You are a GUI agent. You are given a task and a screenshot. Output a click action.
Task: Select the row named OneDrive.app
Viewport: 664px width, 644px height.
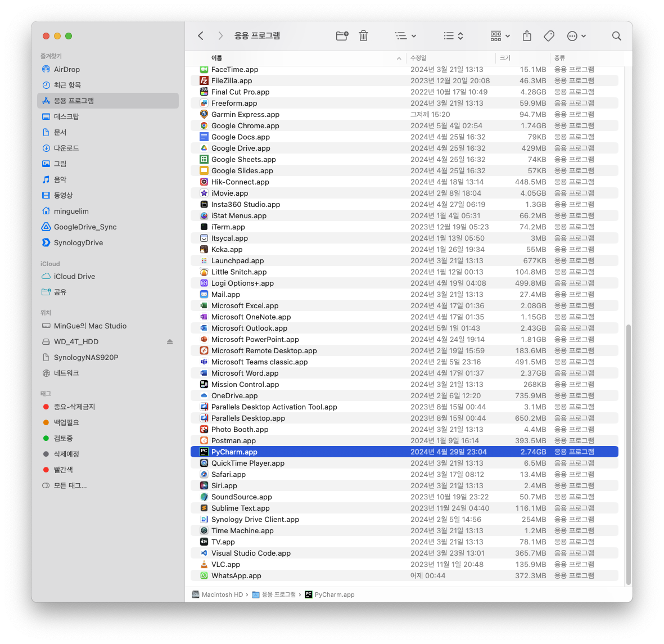(x=404, y=396)
